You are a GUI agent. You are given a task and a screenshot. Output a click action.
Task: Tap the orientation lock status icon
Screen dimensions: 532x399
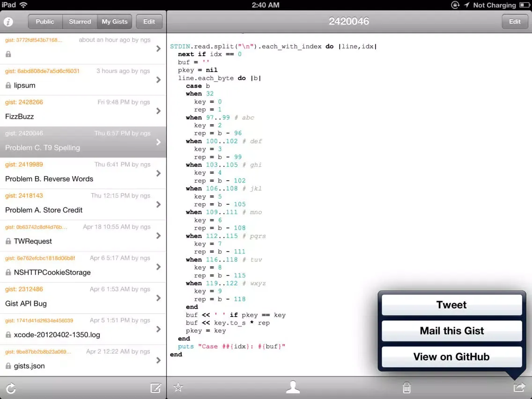click(455, 5)
